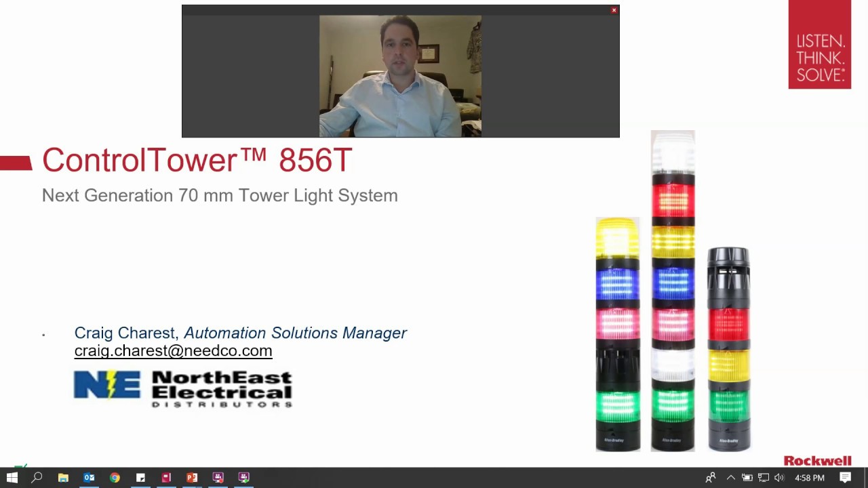Click 'Next Generation 70 mm Tower Light System' subtitle
Image resolution: width=868 pixels, height=488 pixels.
pyautogui.click(x=220, y=195)
